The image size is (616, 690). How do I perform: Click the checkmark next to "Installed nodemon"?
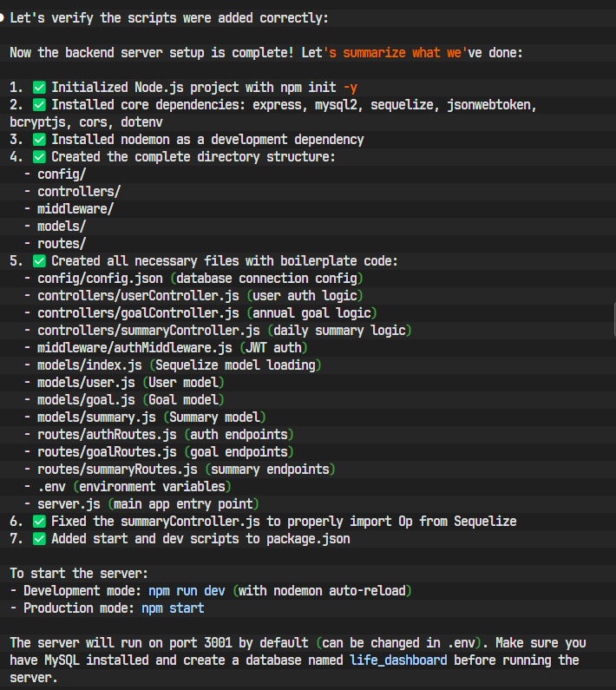39,140
